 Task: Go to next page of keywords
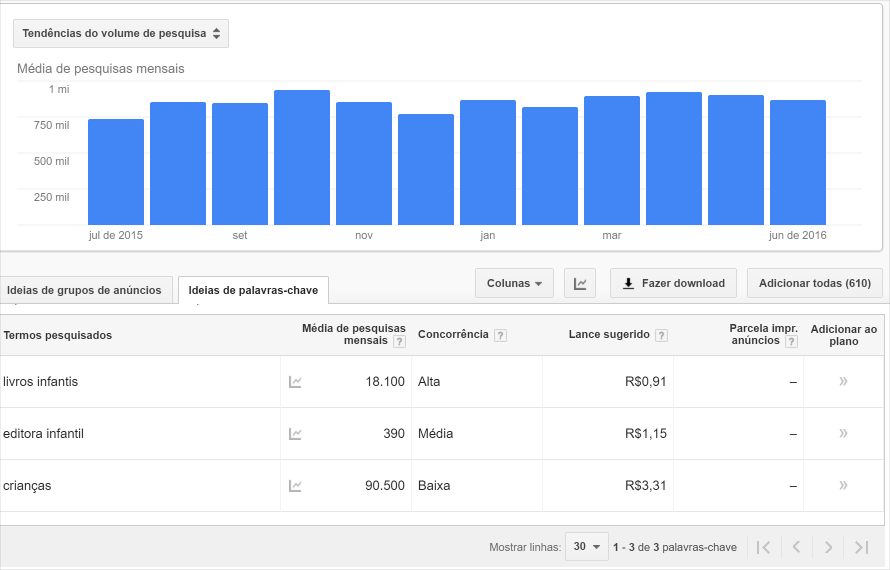[829, 547]
